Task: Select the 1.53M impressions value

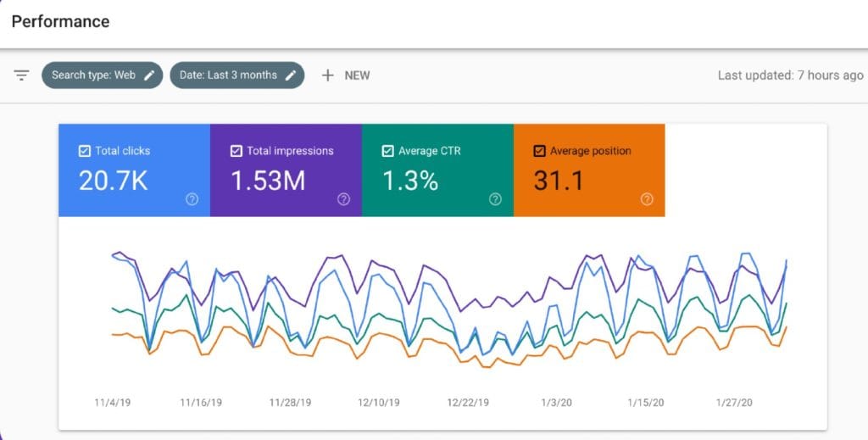Action: pyautogui.click(x=268, y=181)
